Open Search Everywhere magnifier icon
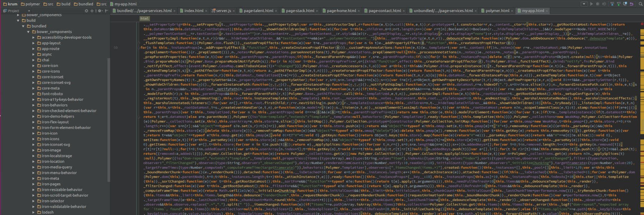Viewport: 644px width, 215px height. click(x=640, y=4)
